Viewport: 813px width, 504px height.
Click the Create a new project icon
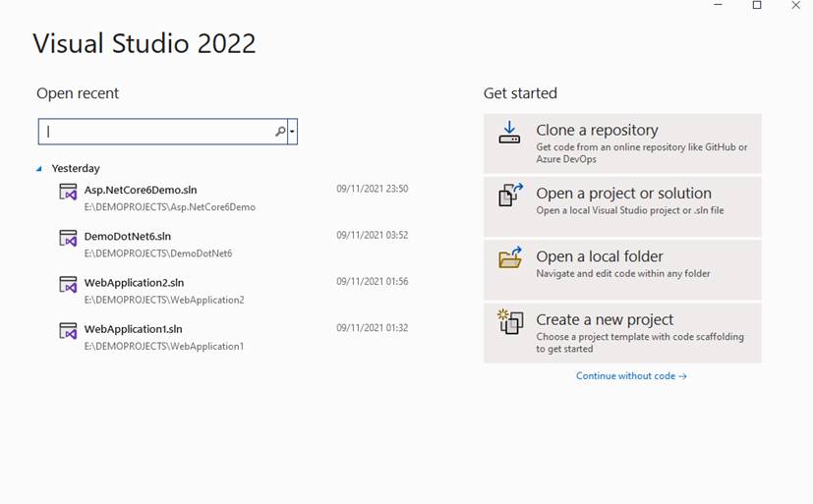tap(509, 321)
